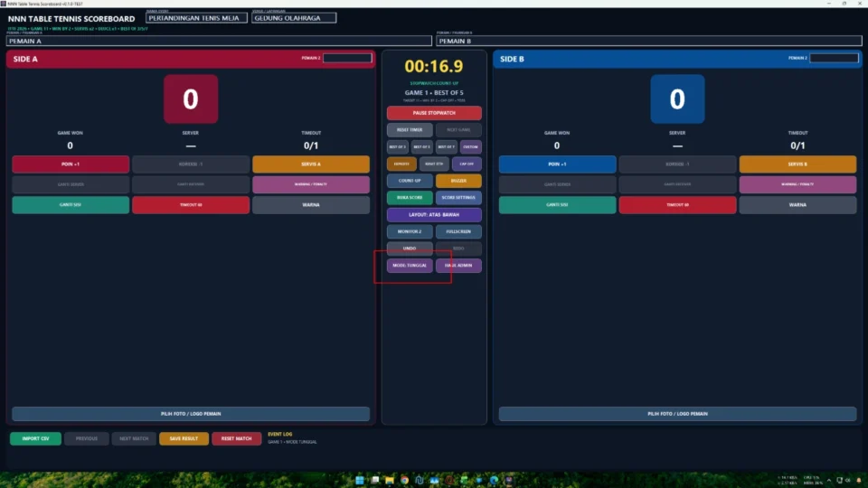This screenshot has width=868, height=488.
Task: Select Best of 7 format
Action: [x=446, y=147]
